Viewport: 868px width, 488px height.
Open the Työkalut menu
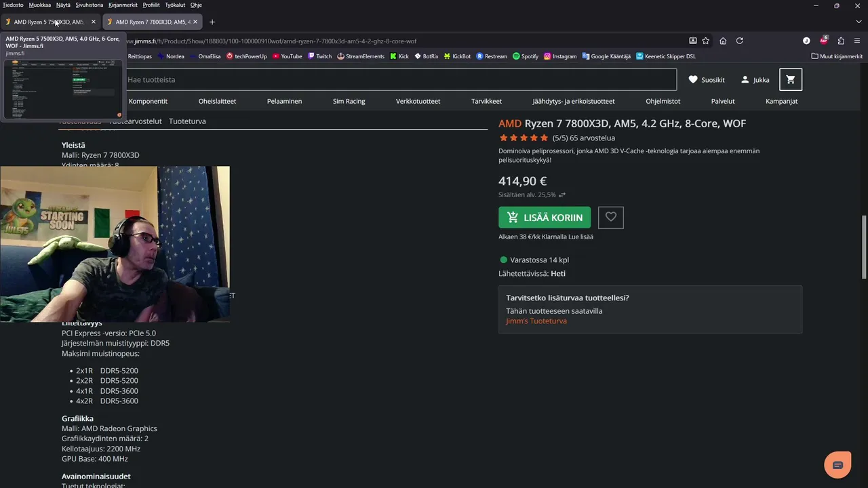[175, 5]
